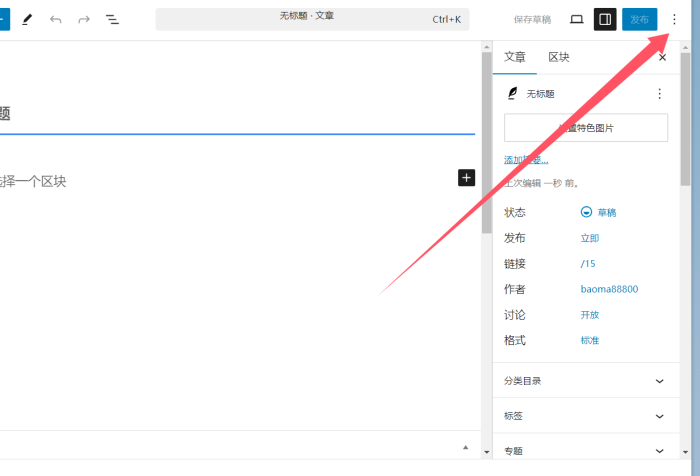Screen dimensions: 700x476
Task: Open the Options three-dot menu in top toolbar
Action: click(674, 19)
